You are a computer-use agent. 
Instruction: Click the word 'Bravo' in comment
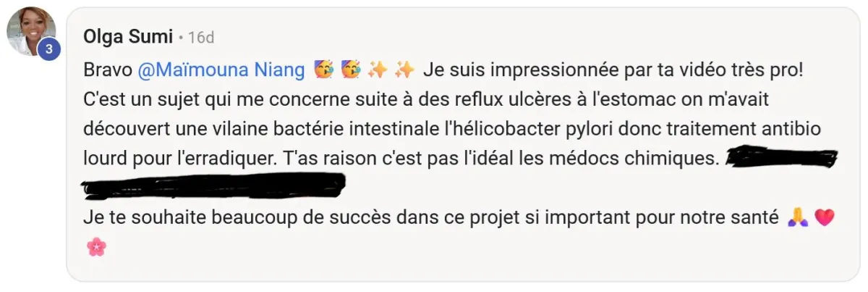(x=107, y=70)
